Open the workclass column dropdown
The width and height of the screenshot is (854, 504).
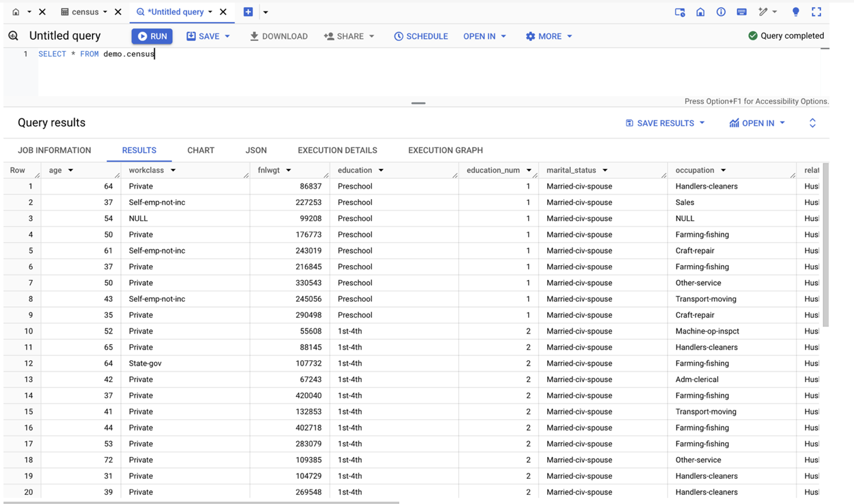173,170
